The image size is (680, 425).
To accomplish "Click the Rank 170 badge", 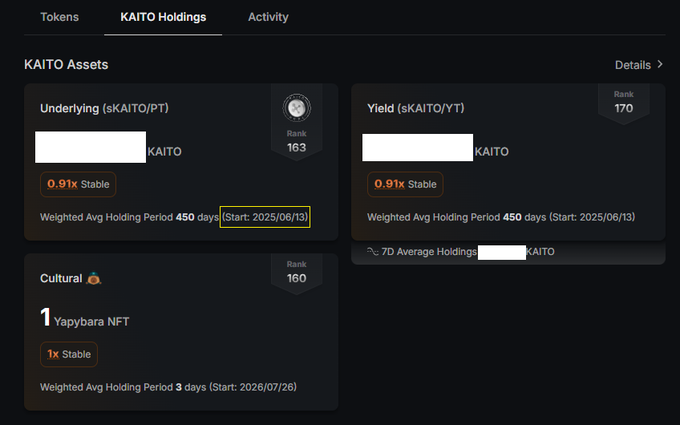I will (624, 102).
